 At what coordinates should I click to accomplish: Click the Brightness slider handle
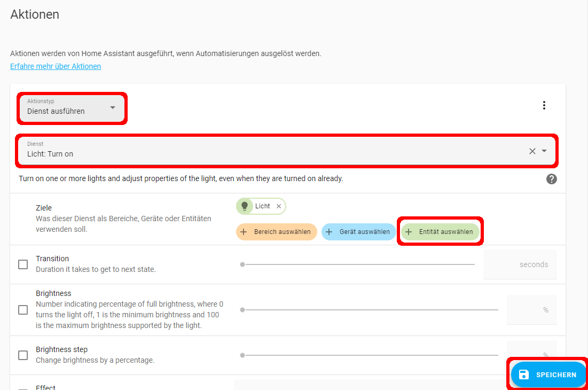[x=242, y=310]
